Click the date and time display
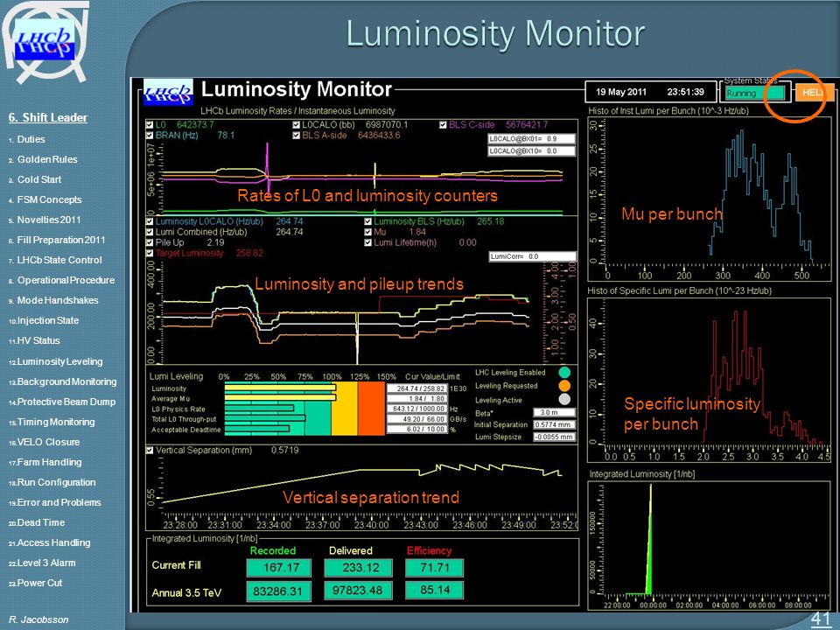Image resolution: width=840 pixels, height=630 pixels. pos(650,92)
